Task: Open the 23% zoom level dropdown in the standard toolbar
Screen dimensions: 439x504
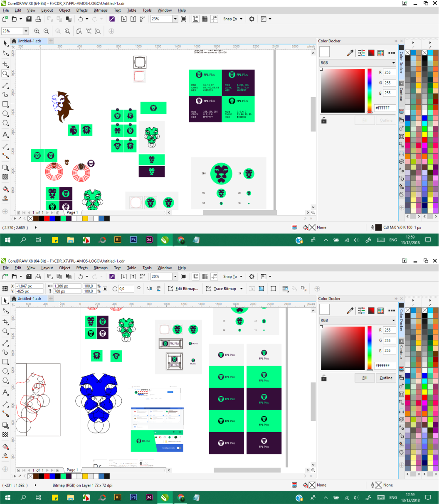Action: pyautogui.click(x=175, y=19)
